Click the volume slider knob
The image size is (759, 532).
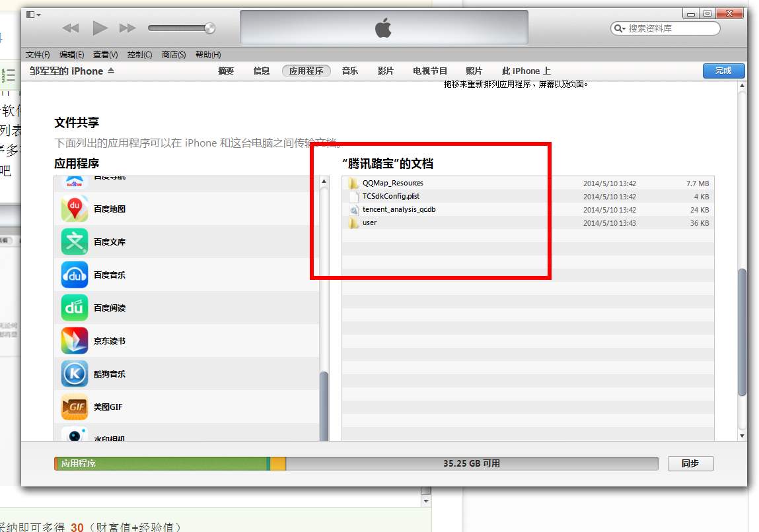(209, 28)
